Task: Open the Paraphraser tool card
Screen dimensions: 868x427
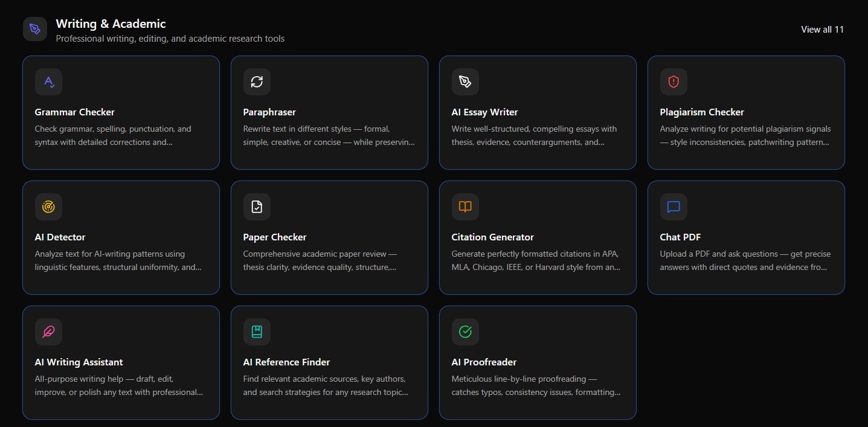Action: tap(329, 112)
